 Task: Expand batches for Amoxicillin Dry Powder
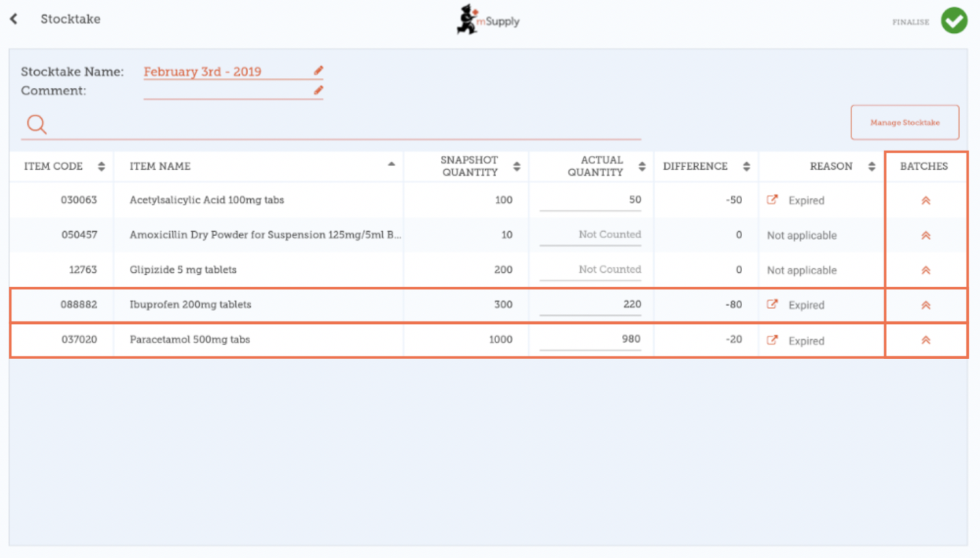click(x=925, y=235)
